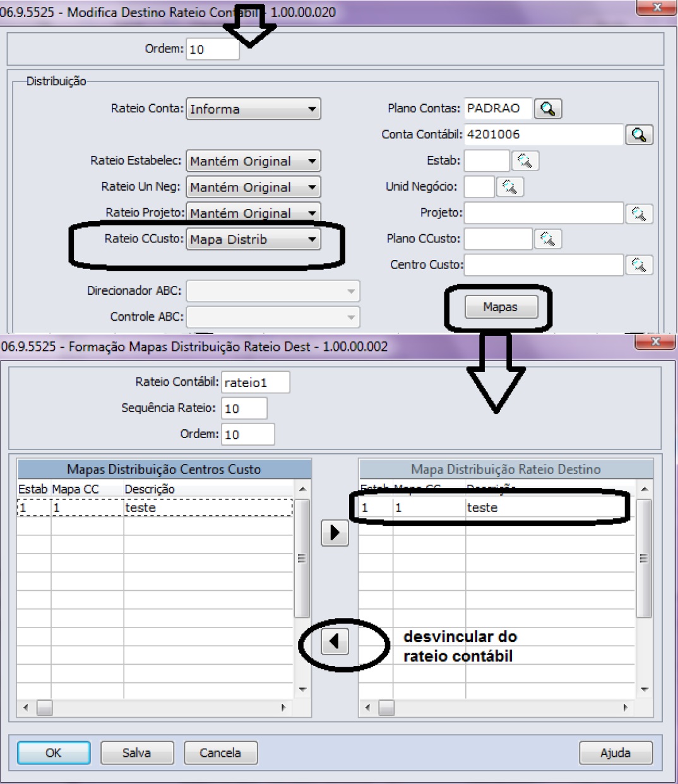Open the Rateio Conta dropdown
The width and height of the screenshot is (678, 784).
coord(253,109)
